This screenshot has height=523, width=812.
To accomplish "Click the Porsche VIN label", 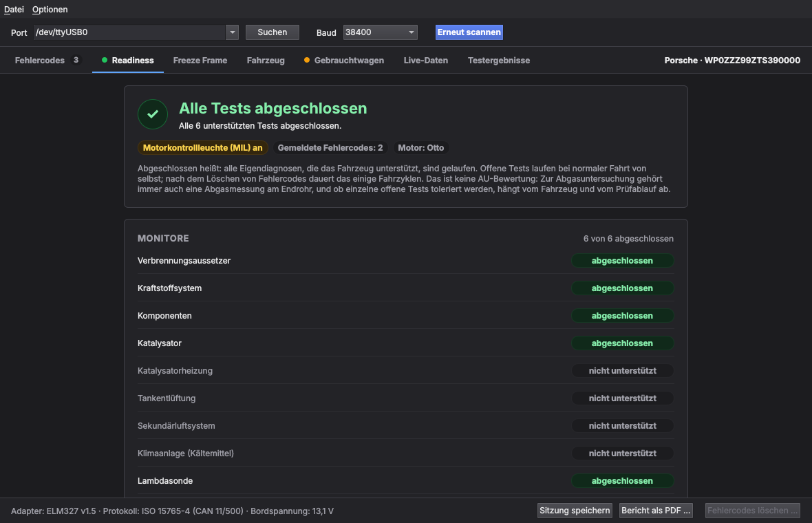I will [732, 60].
